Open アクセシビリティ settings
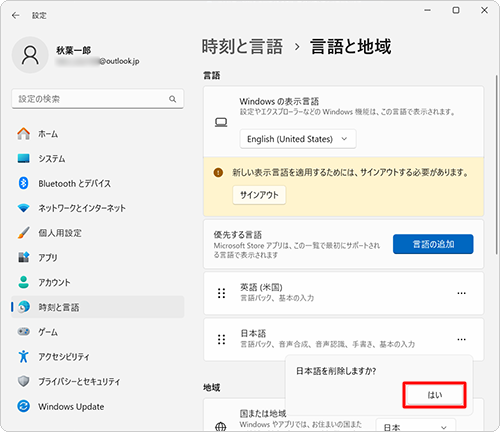The width and height of the screenshot is (500, 432). click(x=97, y=357)
